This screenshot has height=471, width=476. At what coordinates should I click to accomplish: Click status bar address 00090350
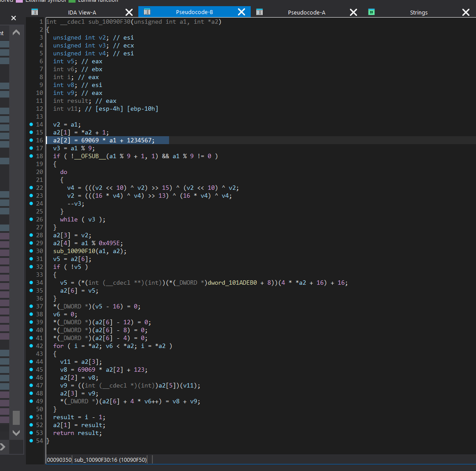click(59, 460)
